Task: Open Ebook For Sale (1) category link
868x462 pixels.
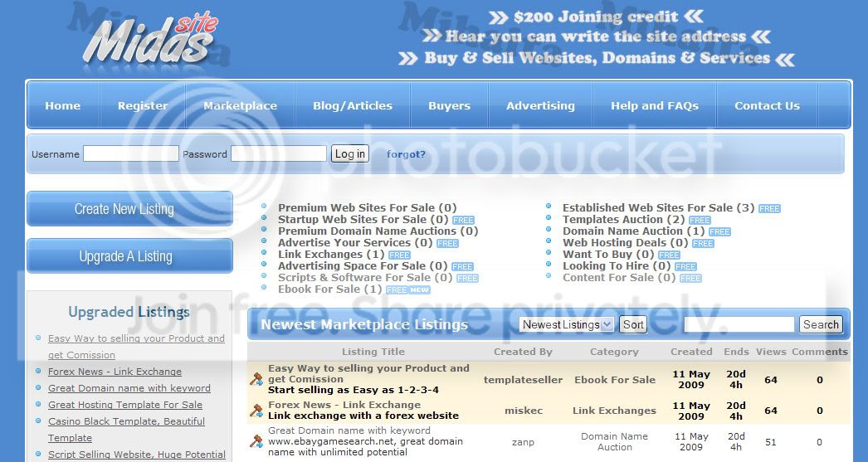Action: (330, 289)
